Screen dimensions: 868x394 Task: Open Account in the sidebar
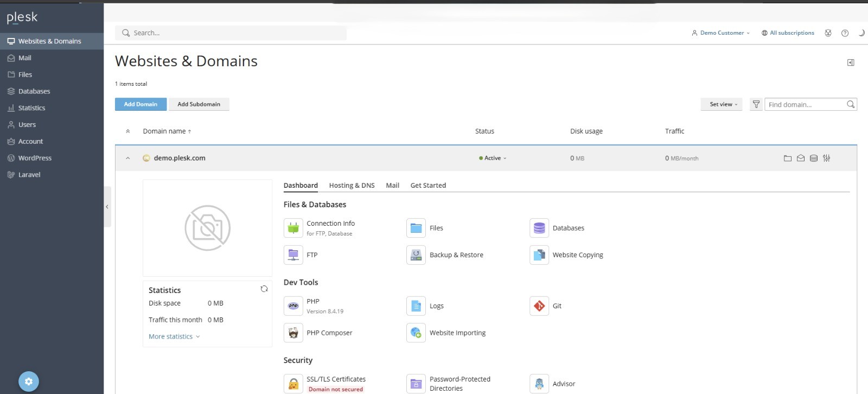coord(52,142)
